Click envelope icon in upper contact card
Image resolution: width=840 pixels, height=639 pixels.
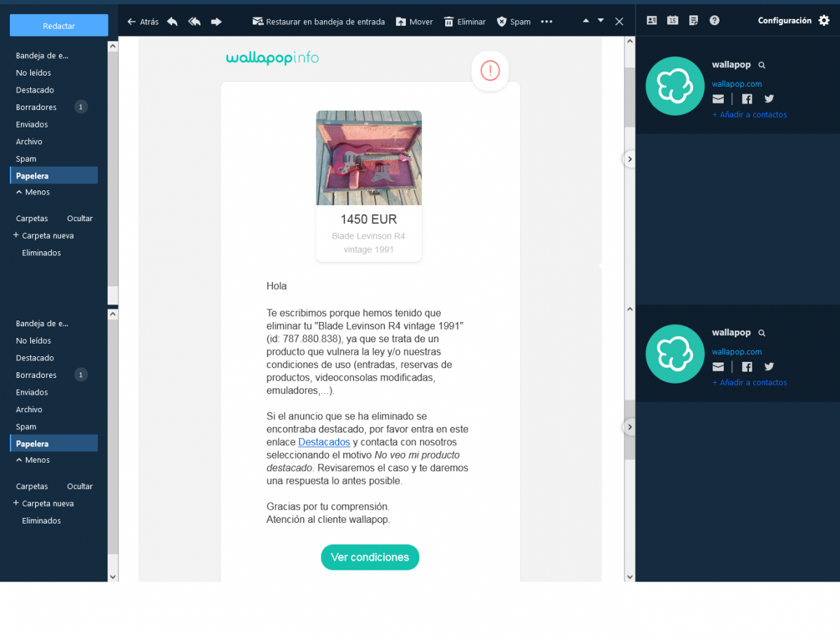718,99
